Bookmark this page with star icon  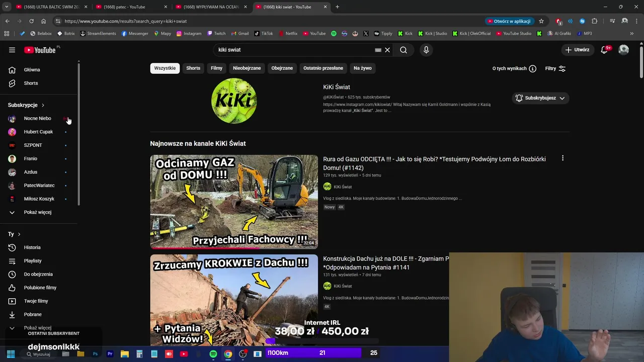click(x=541, y=21)
